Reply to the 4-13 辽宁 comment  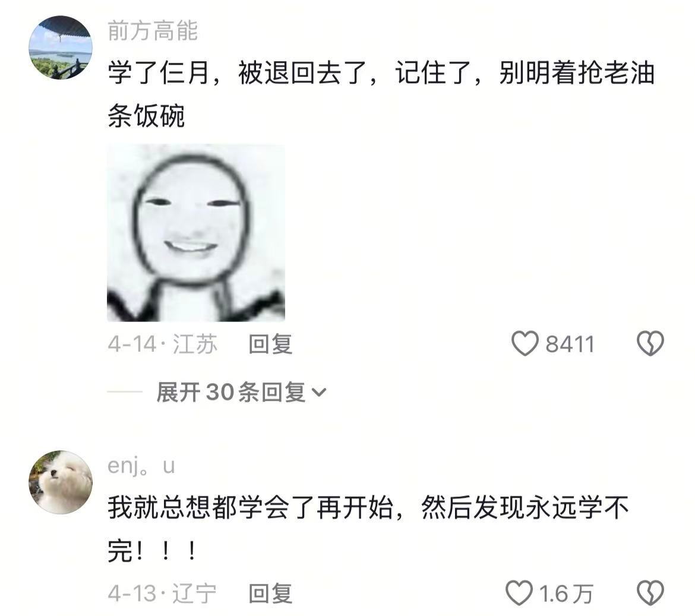[270, 593]
